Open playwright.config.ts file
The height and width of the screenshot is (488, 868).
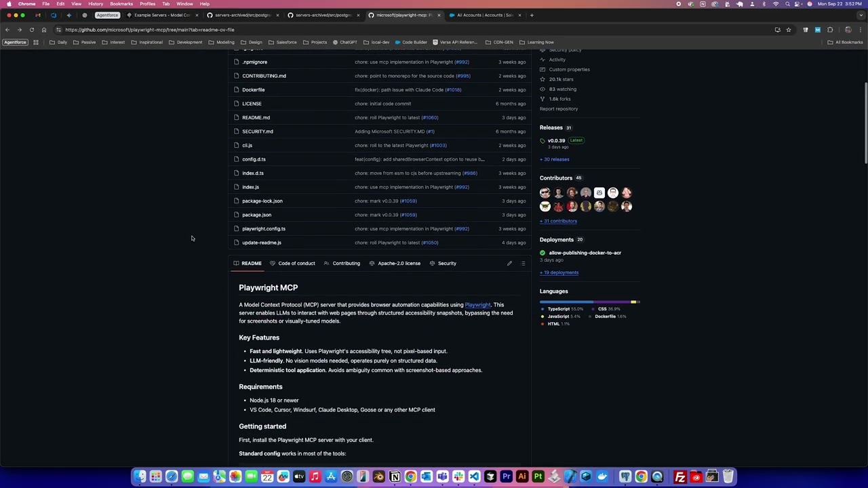tap(264, 228)
